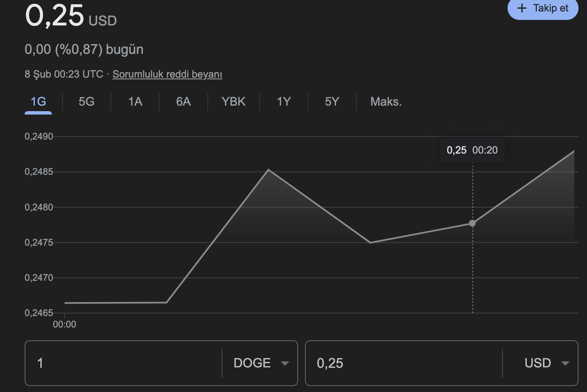Click the 0,2465 y-axis label
This screenshot has height=392, width=587.
point(39,313)
